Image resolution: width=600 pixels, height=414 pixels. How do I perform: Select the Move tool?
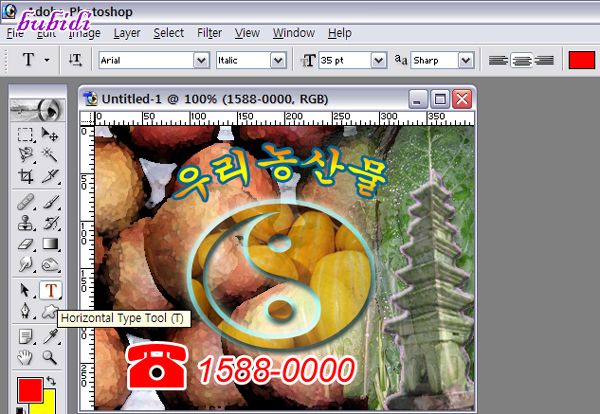(50, 135)
